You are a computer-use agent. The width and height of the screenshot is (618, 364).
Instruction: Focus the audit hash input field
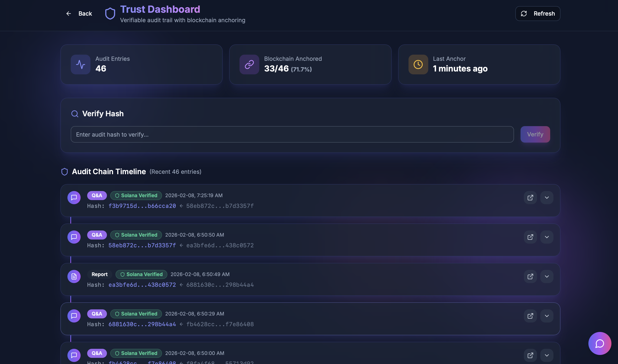pos(292,134)
